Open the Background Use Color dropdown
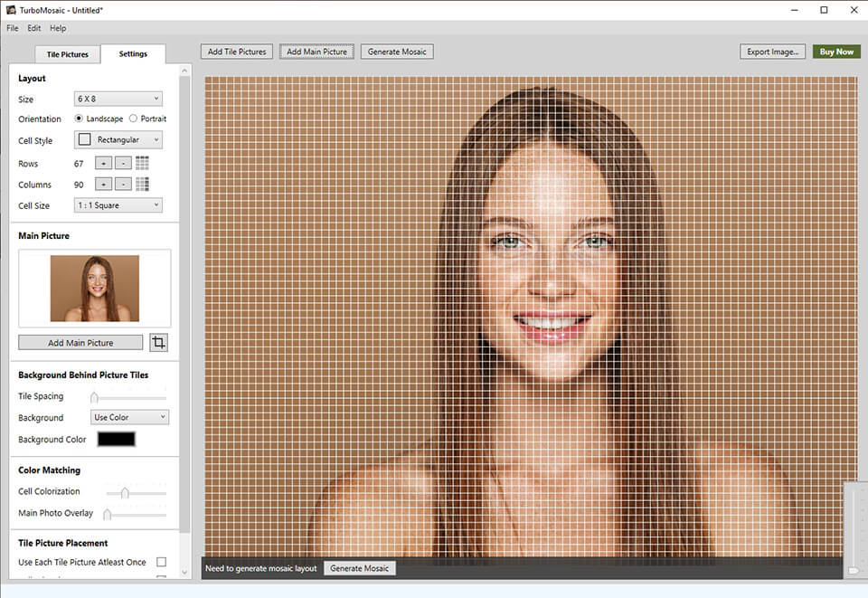Screen dimensions: 868x598 click(130, 417)
